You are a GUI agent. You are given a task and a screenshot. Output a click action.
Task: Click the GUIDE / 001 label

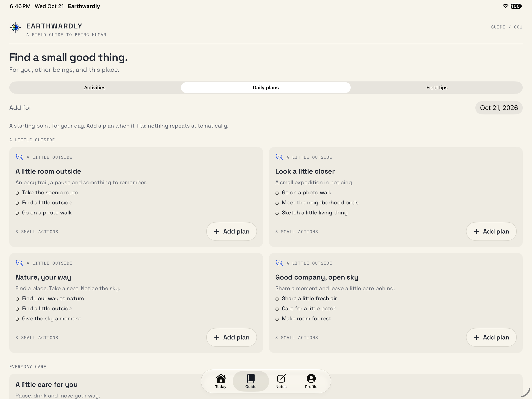coord(506,27)
